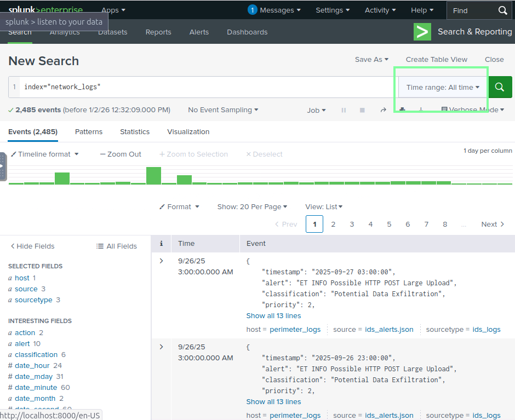Click into the search query input field
Screen dimensions: 515x420
[208, 87]
